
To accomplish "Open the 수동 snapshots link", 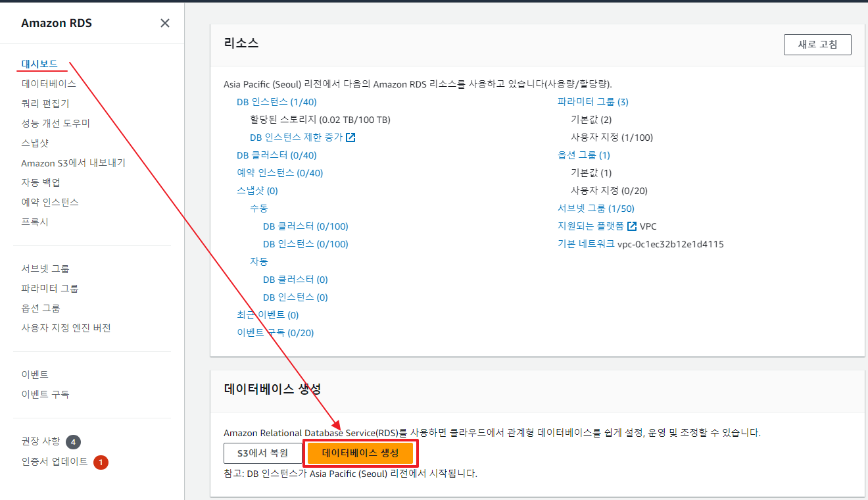I will tap(259, 209).
